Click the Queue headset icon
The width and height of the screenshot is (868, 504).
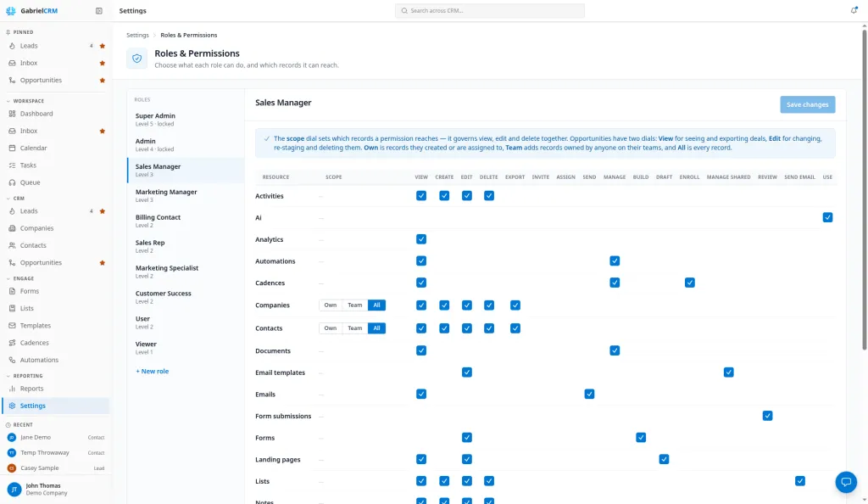point(12,182)
